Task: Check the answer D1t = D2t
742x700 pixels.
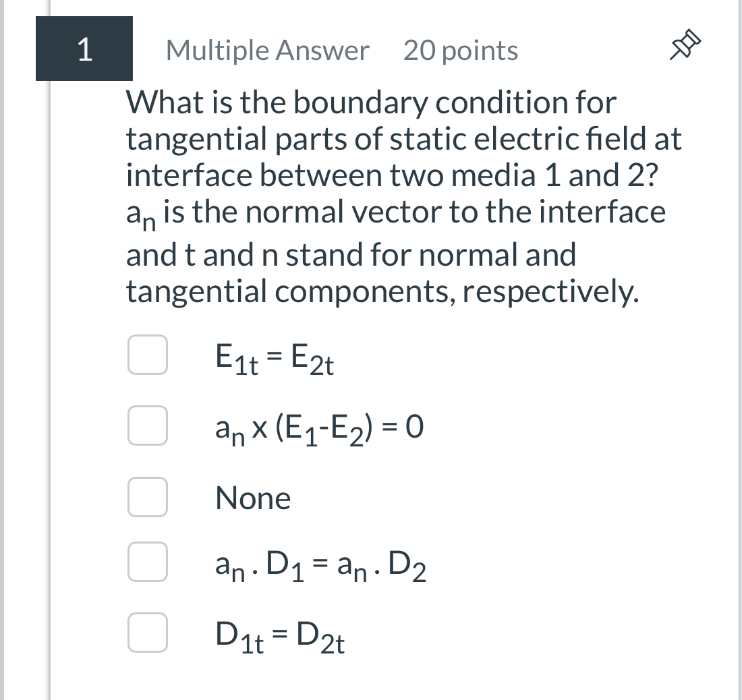Action: tap(148, 634)
